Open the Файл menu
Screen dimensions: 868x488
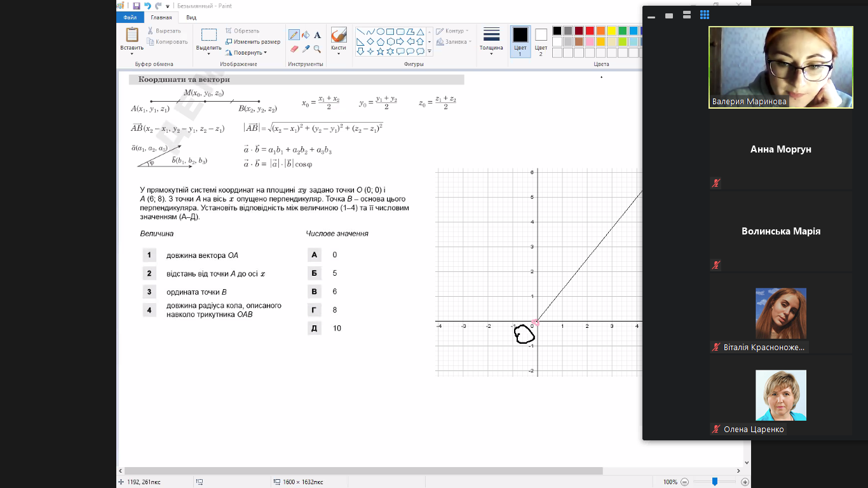tap(130, 18)
